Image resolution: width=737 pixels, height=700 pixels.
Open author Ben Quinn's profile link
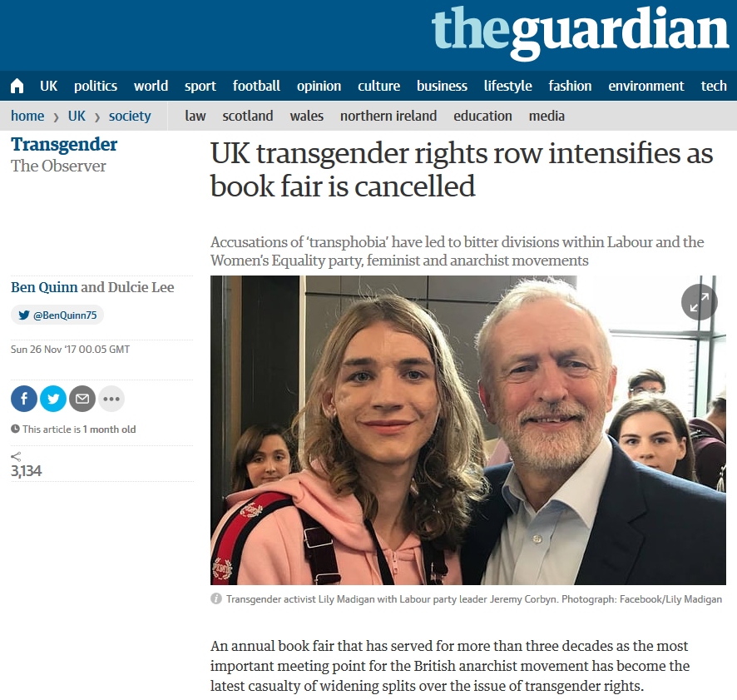(x=44, y=287)
